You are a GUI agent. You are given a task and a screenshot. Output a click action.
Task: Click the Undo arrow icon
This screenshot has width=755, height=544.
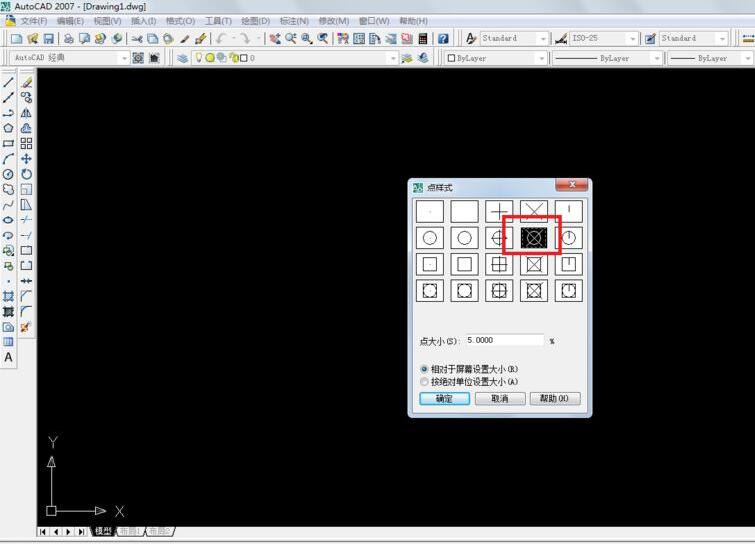click(x=221, y=39)
